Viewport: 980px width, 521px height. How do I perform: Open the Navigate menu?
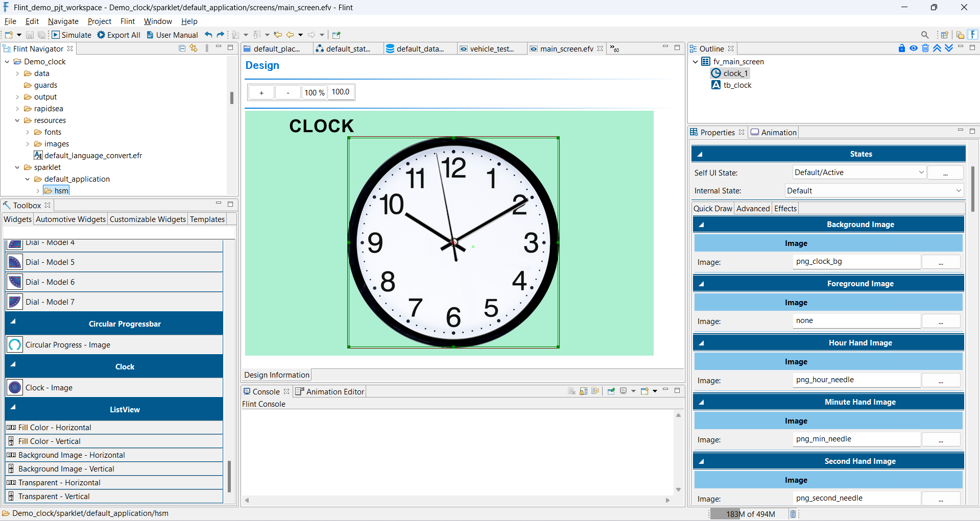tap(63, 21)
